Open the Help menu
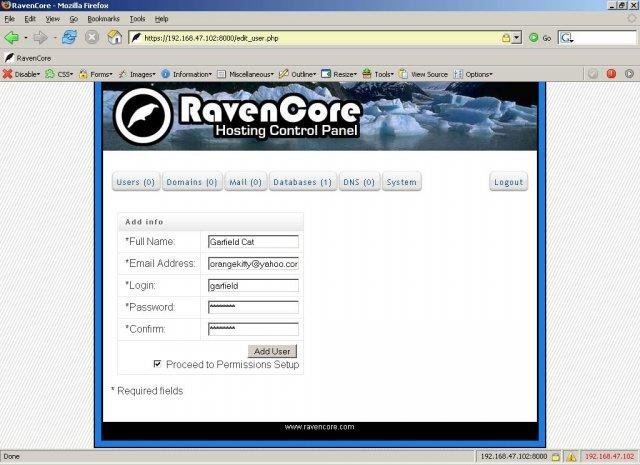Image resolution: width=640 pixels, height=465 pixels. click(161, 19)
